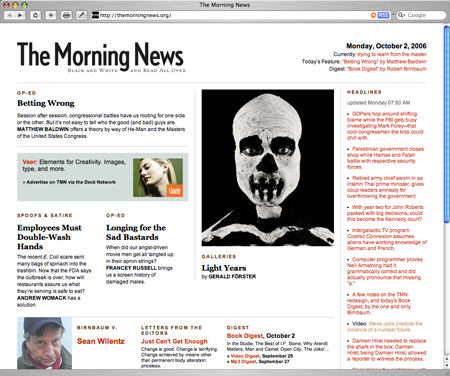Open Video Digest September 29 link
Viewport: 450px width, 376px height.
click(x=245, y=356)
